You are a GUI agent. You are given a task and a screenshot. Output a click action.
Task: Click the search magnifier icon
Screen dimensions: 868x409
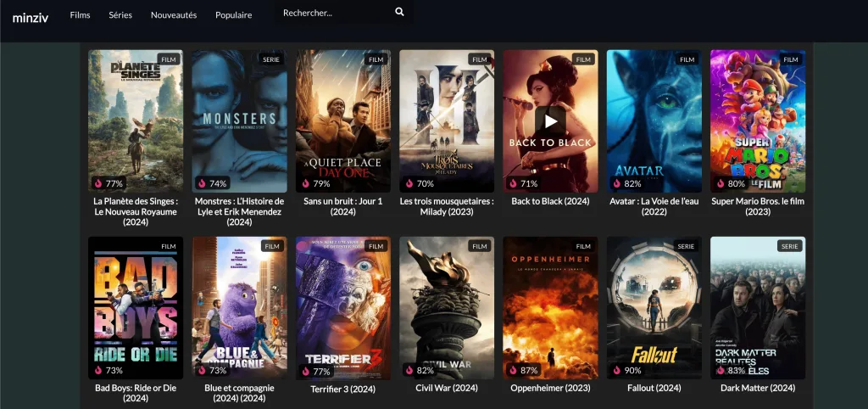coord(400,12)
